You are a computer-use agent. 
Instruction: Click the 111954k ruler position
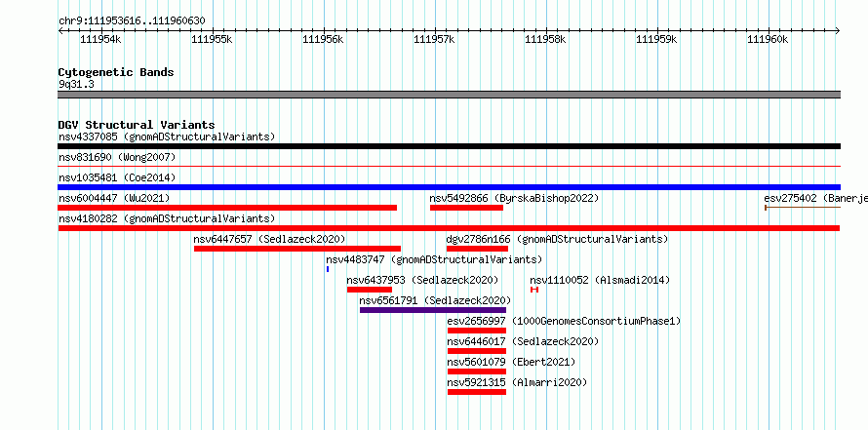(100, 39)
